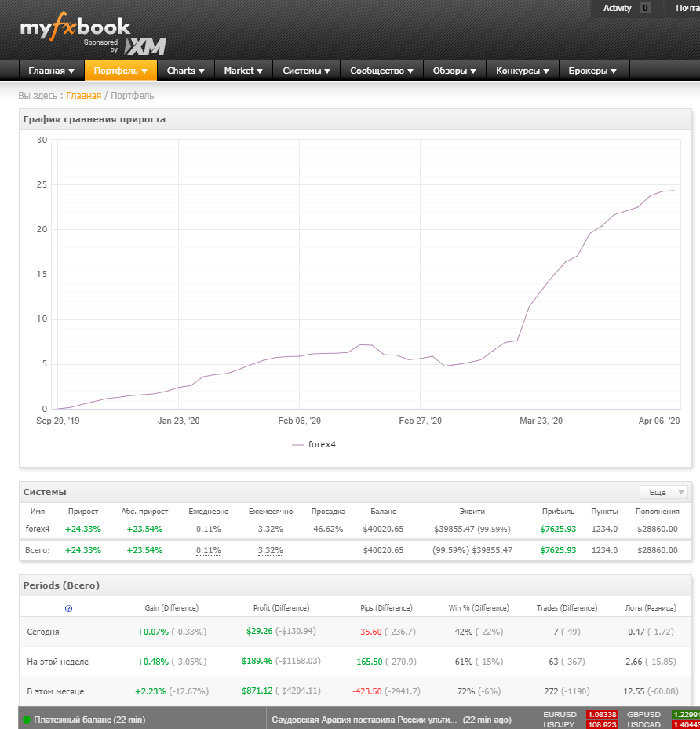
Task: Sort by the Абс. прирост column header
Action: (x=144, y=512)
